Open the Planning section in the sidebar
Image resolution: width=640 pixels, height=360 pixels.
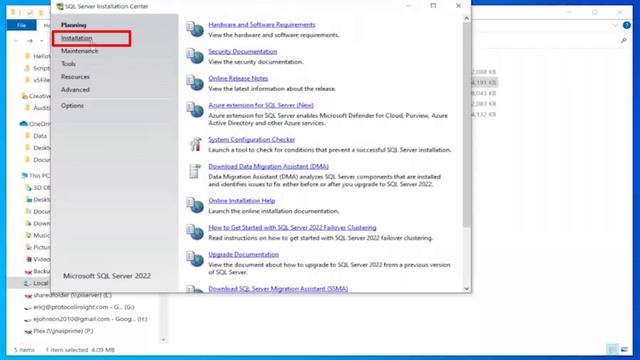(x=73, y=25)
